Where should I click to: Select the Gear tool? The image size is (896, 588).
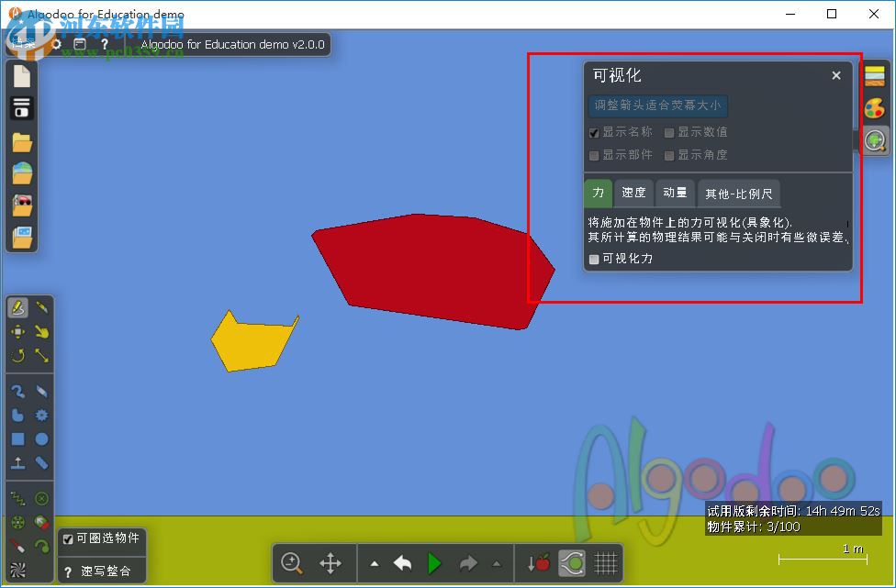42,415
